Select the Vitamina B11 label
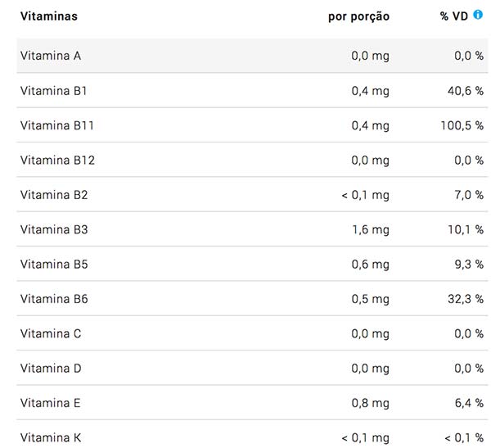The height and width of the screenshot is (448, 491). (x=57, y=125)
